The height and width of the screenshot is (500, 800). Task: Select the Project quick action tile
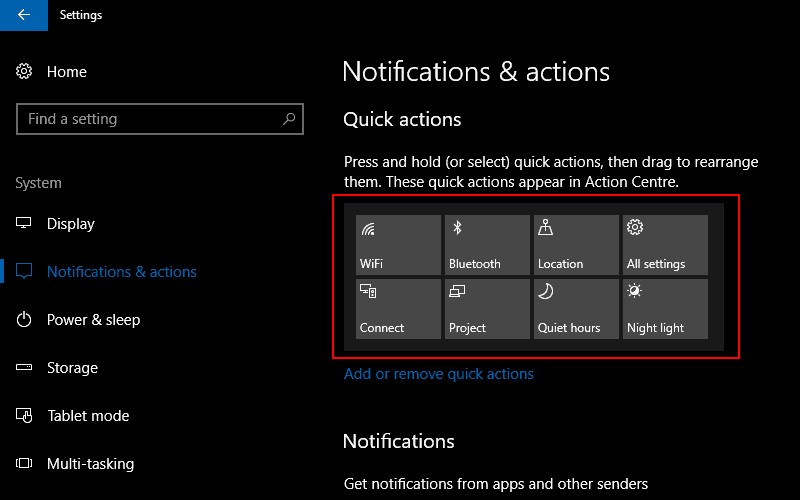click(x=487, y=309)
